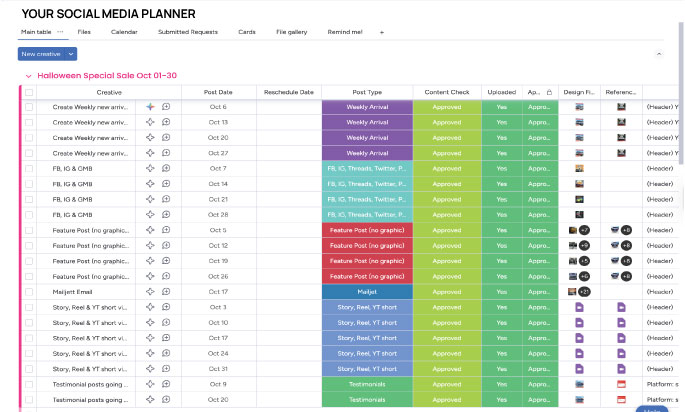Open purple design file in Oct 3 Story row
Image resolution: width=685 pixels, height=412 pixels.
pyautogui.click(x=579, y=307)
